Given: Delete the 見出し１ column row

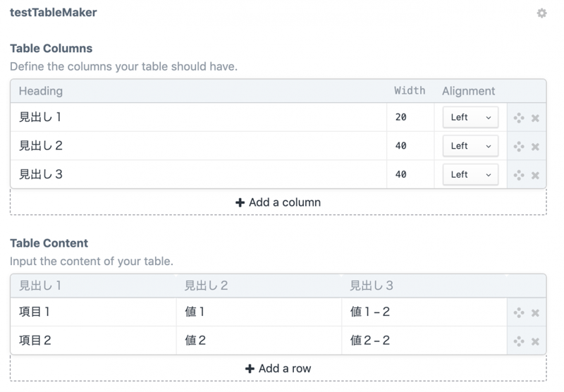Looking at the screenshot, I should (x=535, y=118).
